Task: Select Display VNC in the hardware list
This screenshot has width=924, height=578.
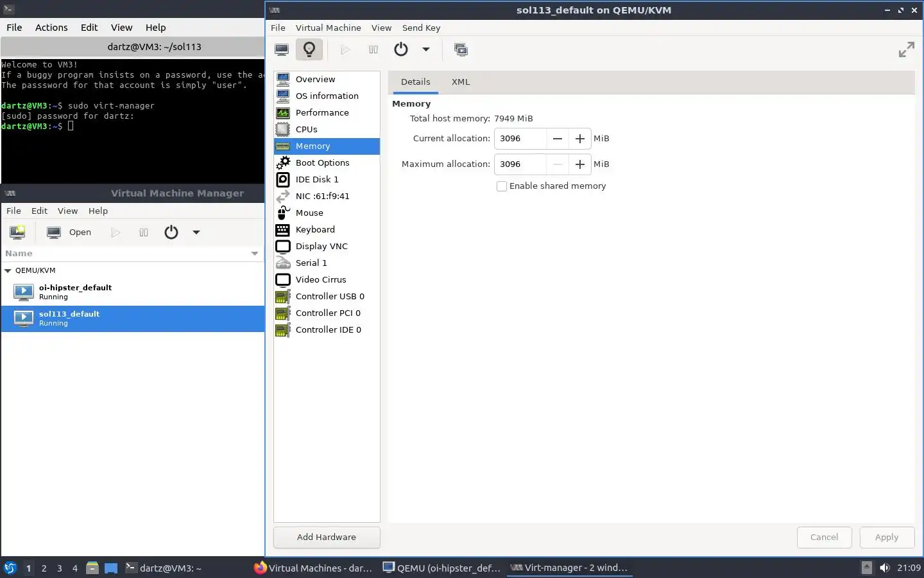Action: 327,246
